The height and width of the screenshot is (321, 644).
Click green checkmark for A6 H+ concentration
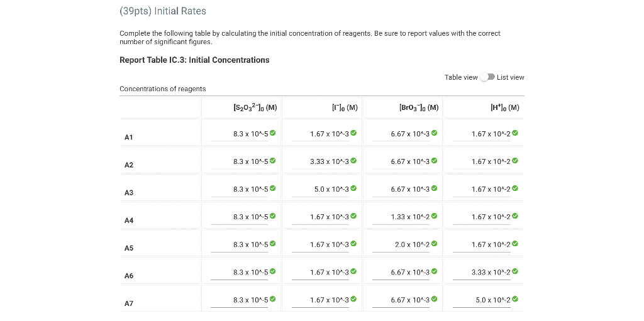coord(515,271)
